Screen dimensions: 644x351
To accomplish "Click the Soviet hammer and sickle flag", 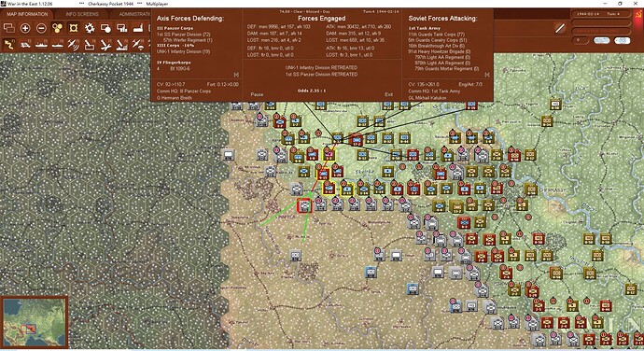I will click(637, 14).
